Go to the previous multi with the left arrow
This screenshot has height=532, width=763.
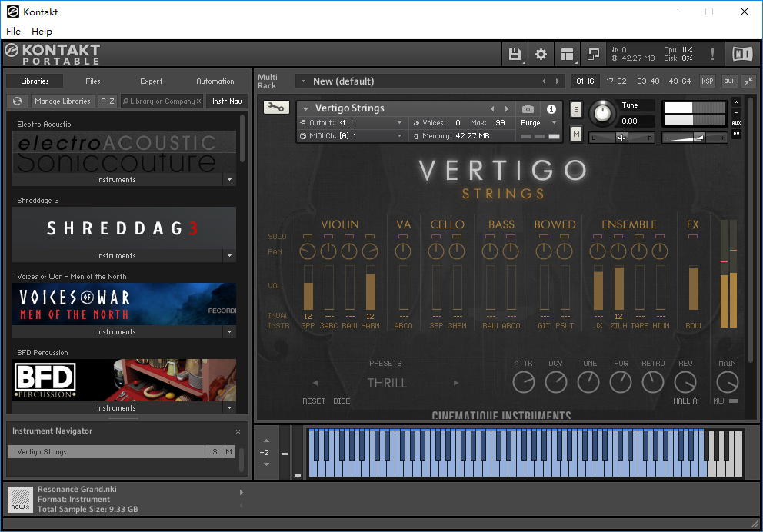(544, 81)
